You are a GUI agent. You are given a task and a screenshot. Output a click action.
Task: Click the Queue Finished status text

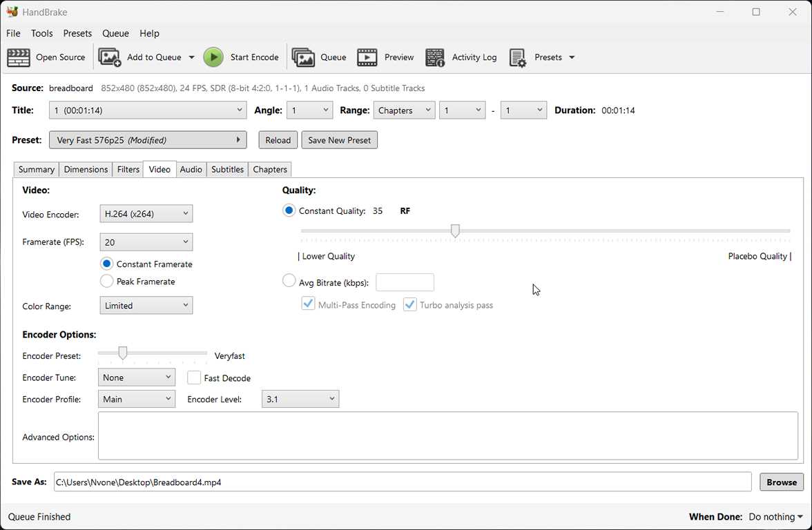pyautogui.click(x=39, y=516)
